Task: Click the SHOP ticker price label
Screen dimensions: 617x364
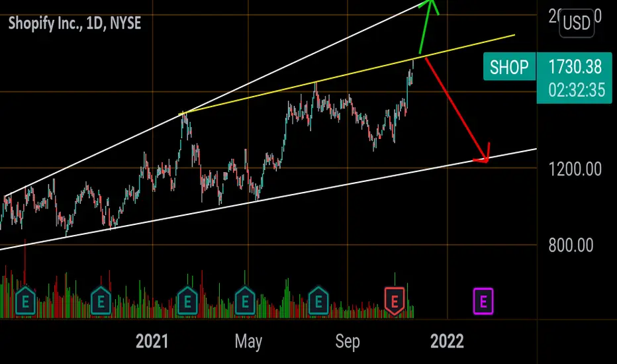Action: tap(509, 67)
